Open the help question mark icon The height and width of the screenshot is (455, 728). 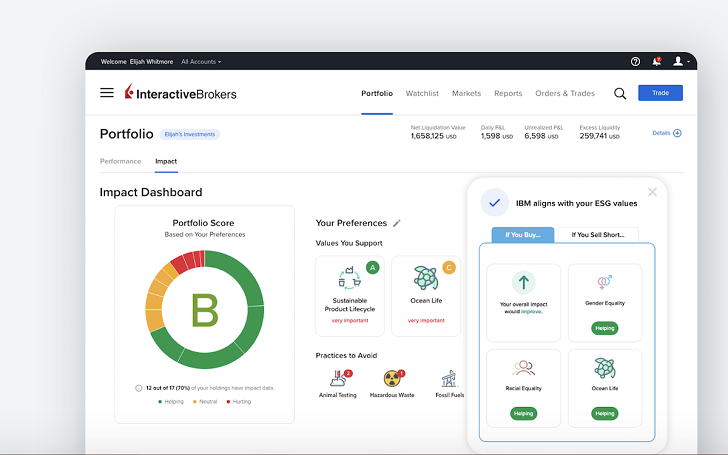pyautogui.click(x=635, y=61)
